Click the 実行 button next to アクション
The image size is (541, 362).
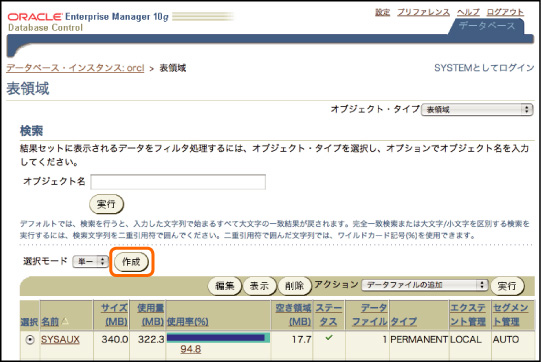pos(507,286)
